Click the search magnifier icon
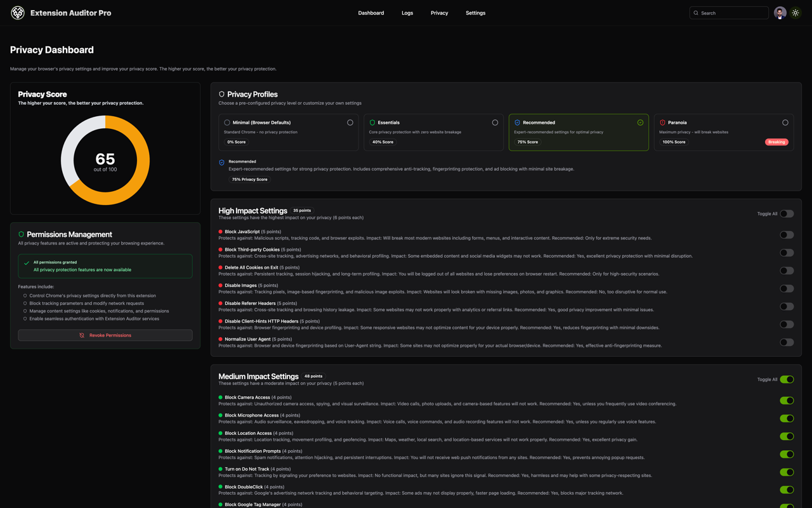This screenshot has width=812, height=508. pyautogui.click(x=696, y=13)
